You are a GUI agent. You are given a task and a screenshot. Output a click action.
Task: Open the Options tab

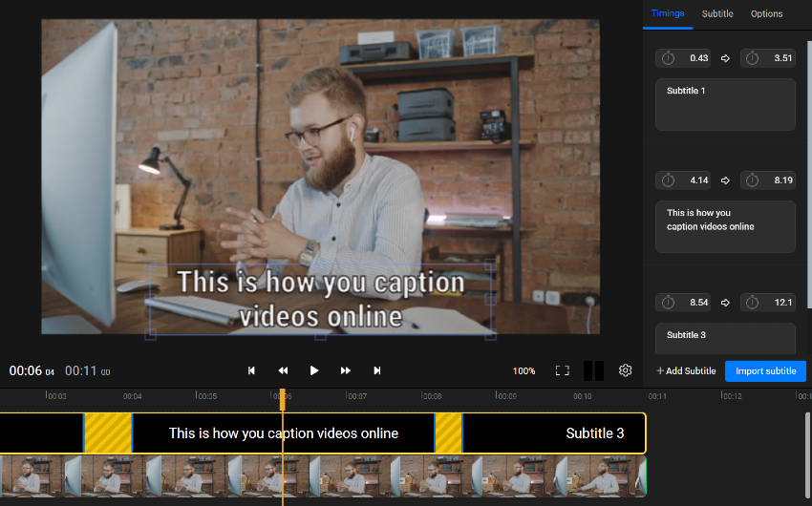pyautogui.click(x=766, y=14)
